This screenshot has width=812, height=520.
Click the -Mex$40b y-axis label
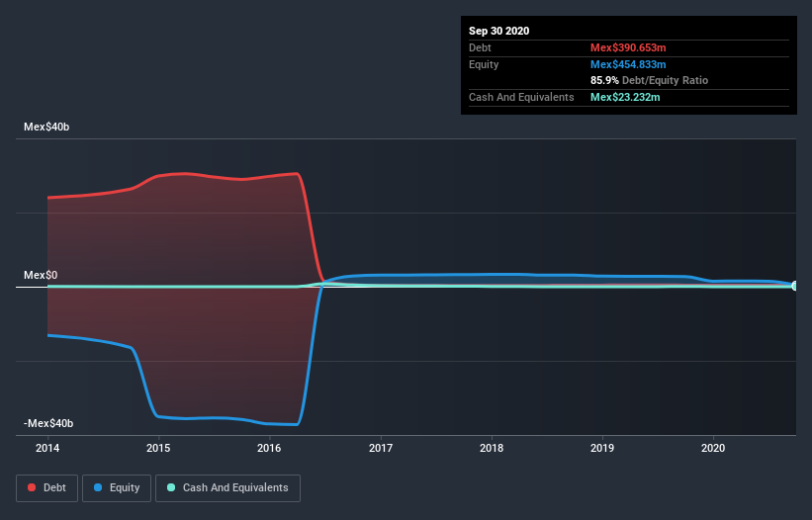point(48,423)
